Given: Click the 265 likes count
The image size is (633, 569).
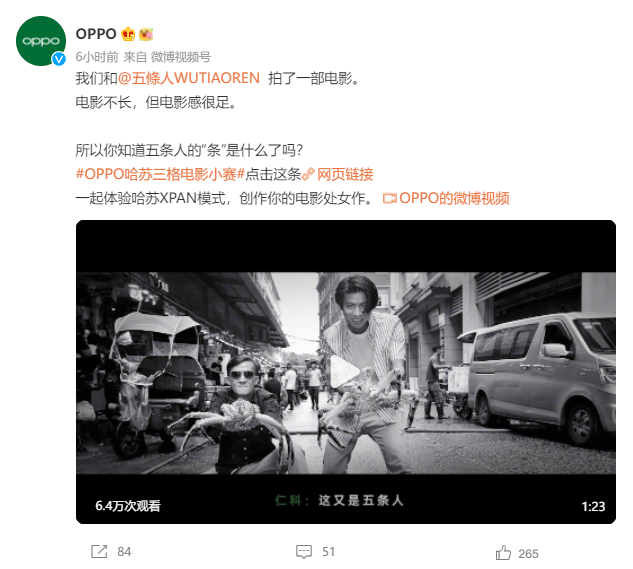Looking at the screenshot, I should (528, 553).
